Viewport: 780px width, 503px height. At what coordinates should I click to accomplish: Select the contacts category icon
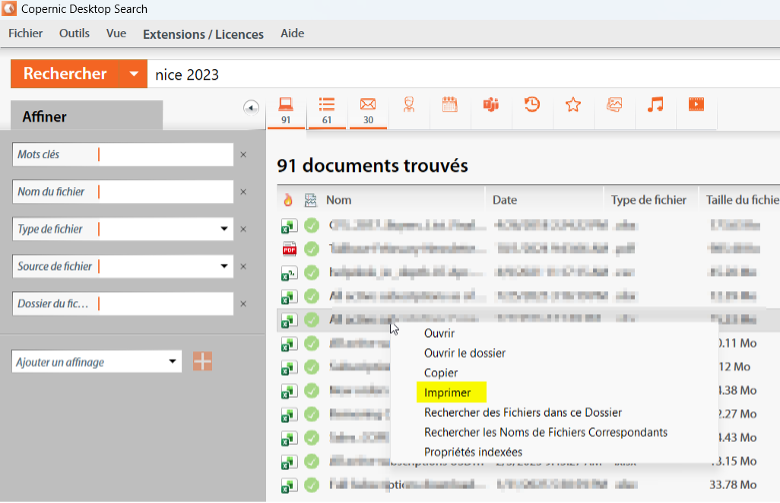tap(408, 105)
